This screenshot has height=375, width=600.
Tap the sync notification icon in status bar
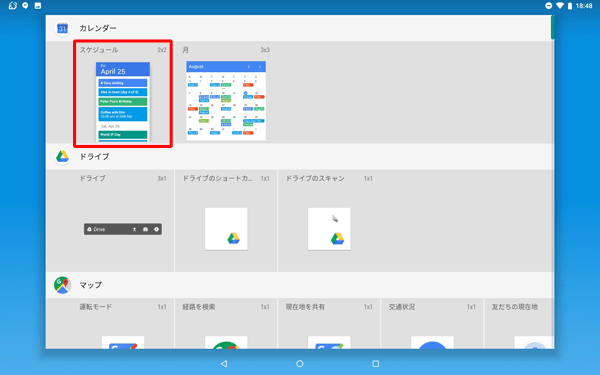(x=13, y=6)
